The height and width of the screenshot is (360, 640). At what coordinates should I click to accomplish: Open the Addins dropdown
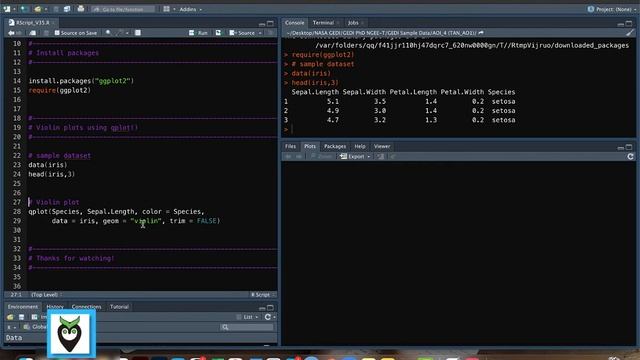point(191,9)
